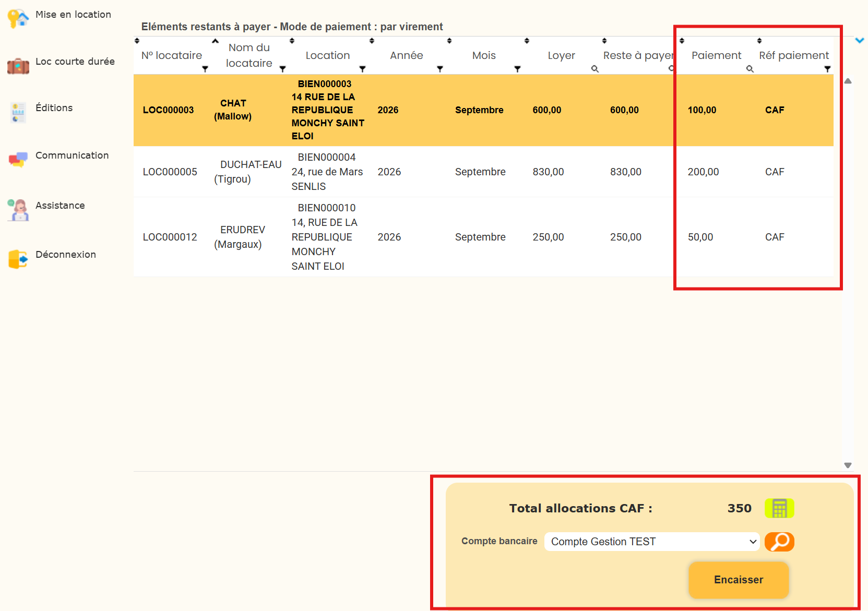Filter the Nº locataire column

click(x=205, y=69)
